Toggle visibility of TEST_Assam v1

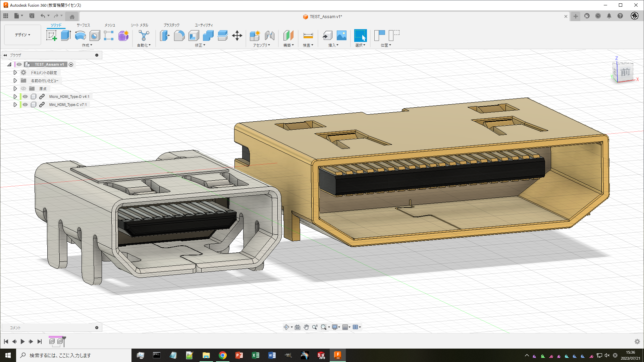coord(19,64)
